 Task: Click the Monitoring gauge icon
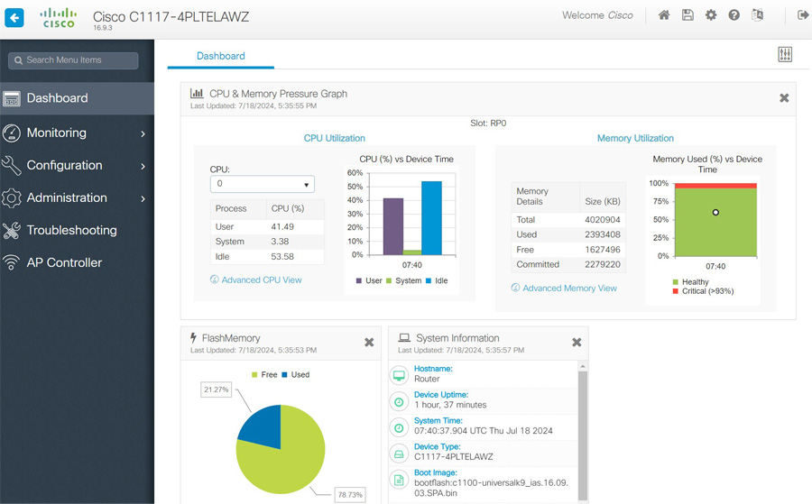click(x=12, y=133)
